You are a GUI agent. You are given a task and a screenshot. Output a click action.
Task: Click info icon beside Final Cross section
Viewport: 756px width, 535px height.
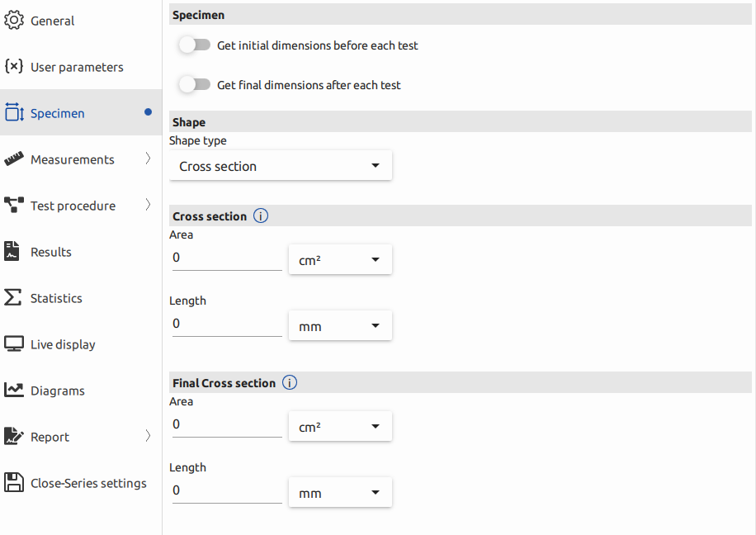point(290,383)
